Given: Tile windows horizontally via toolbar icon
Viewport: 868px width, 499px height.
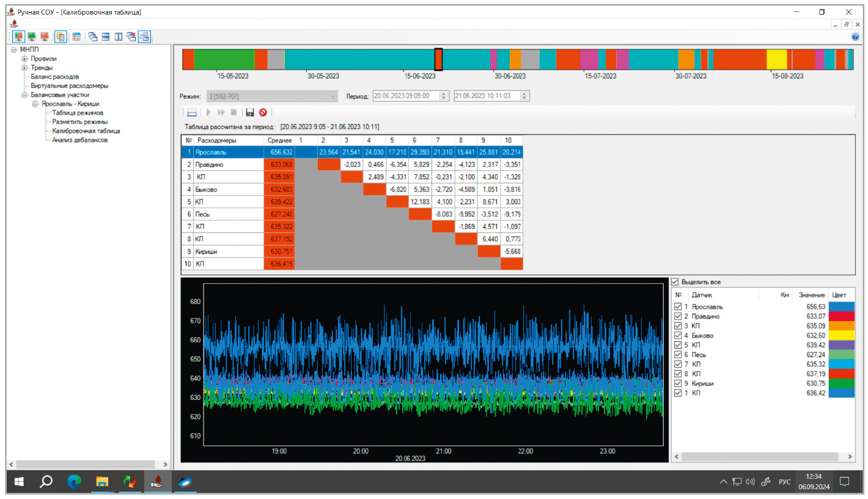Looking at the screenshot, I should [106, 37].
